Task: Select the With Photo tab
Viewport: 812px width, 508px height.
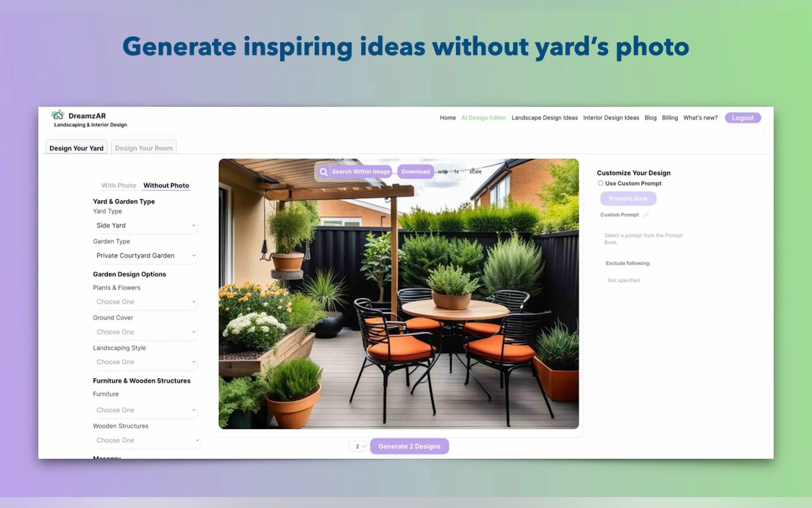Action: pos(119,186)
